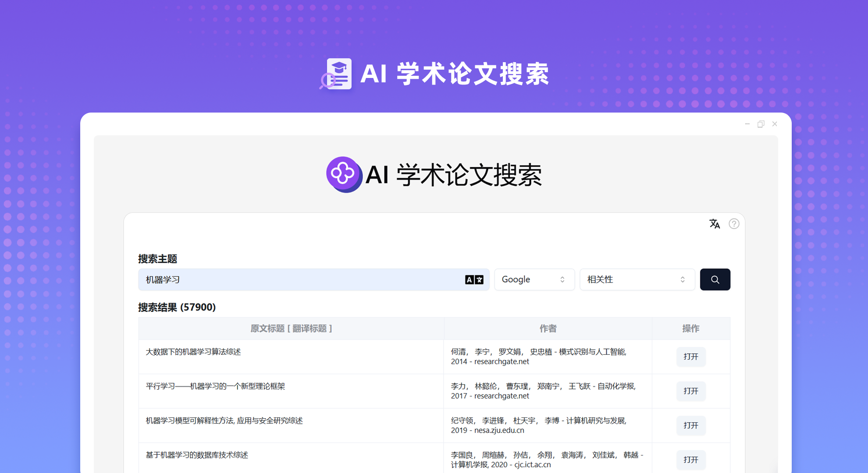Open the 平行学习 paper via 打开 button
The height and width of the screenshot is (473, 868).
[690, 391]
